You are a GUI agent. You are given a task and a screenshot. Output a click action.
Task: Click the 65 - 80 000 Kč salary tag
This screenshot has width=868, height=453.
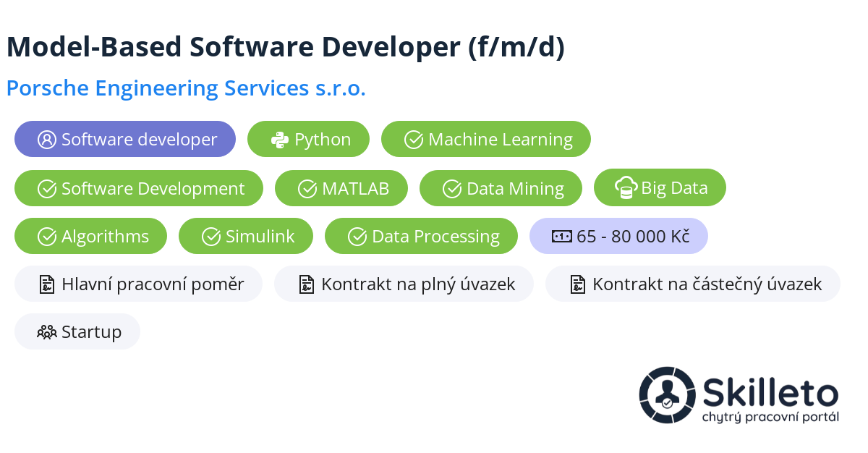click(x=618, y=236)
